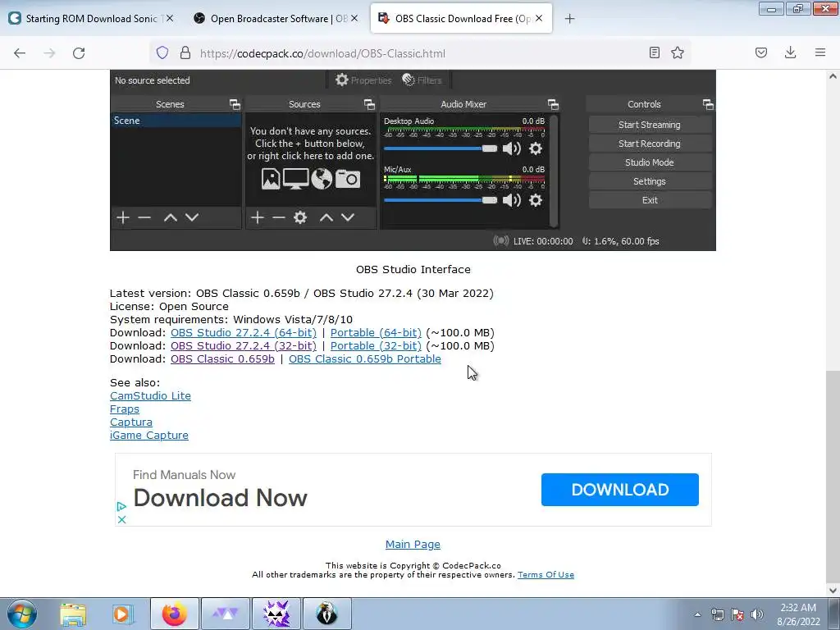Open Windows Explorer from the taskbar
The width and height of the screenshot is (840, 630).
pos(73,614)
